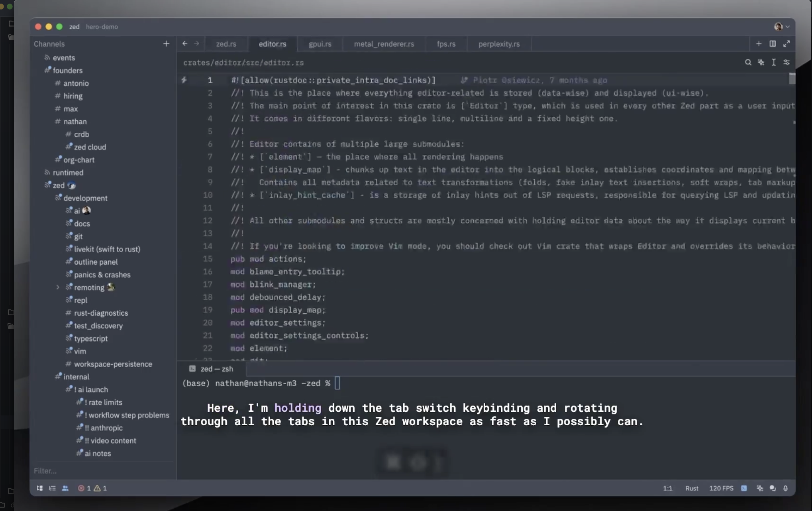The image size is (812, 511).
Task: Open the Rust language selector
Action: [691, 488]
